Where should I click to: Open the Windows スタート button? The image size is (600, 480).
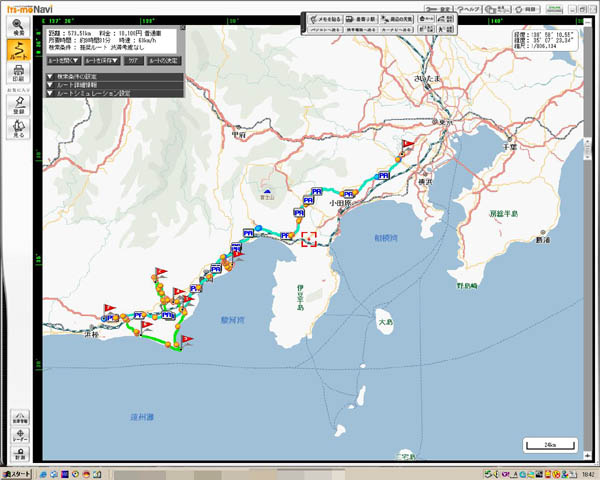(x=17, y=472)
